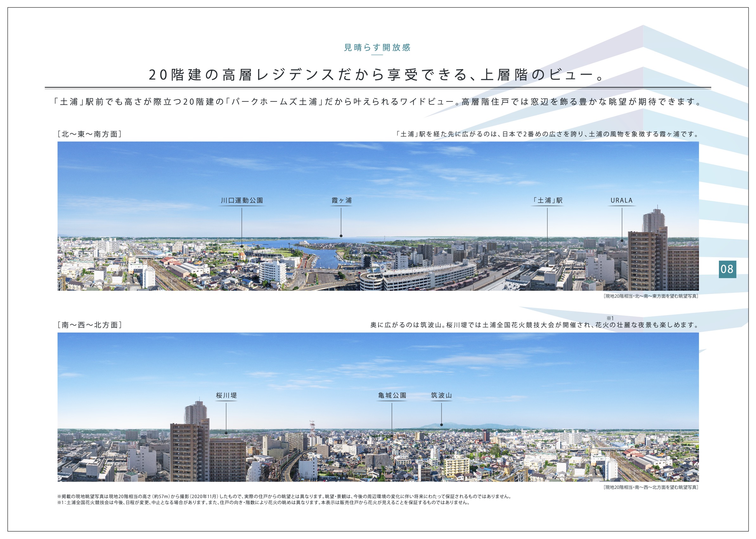Viewport: 756px width, 539px height.
Task: Click the marker dot under 筑波山 label
Action: click(x=442, y=425)
